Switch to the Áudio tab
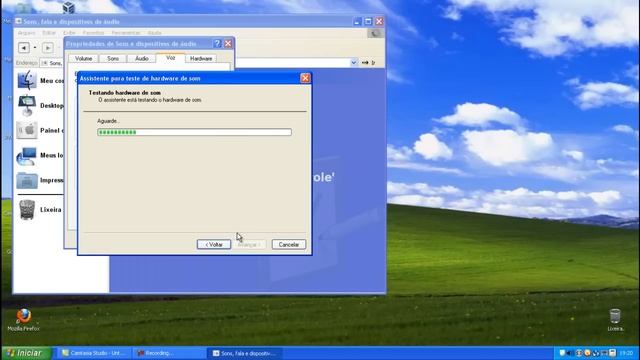Image resolution: width=640 pixels, height=360 pixels. (x=142, y=59)
